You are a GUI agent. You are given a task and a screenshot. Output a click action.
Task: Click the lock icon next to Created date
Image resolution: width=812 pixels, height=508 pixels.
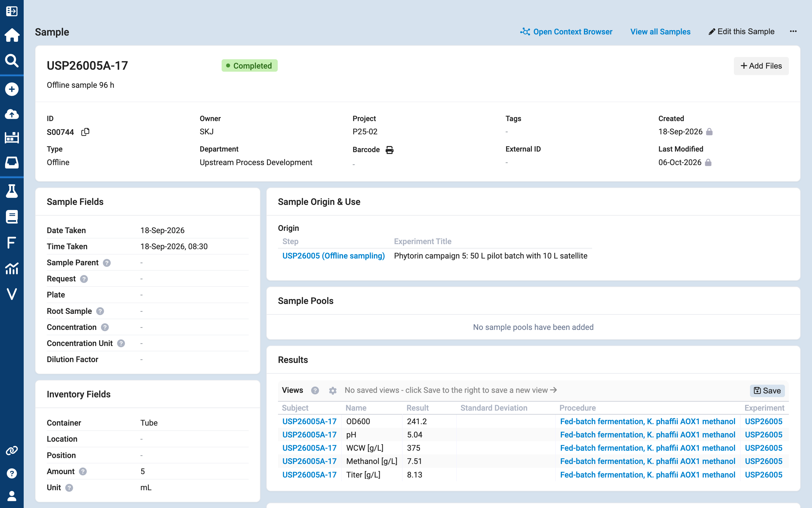[x=709, y=132]
